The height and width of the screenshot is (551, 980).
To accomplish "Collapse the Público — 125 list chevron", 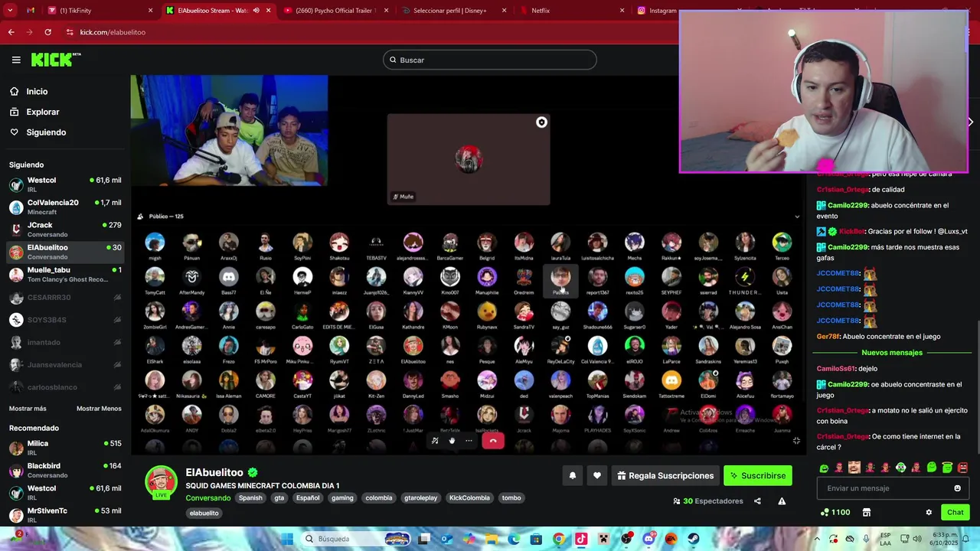I will click(797, 217).
